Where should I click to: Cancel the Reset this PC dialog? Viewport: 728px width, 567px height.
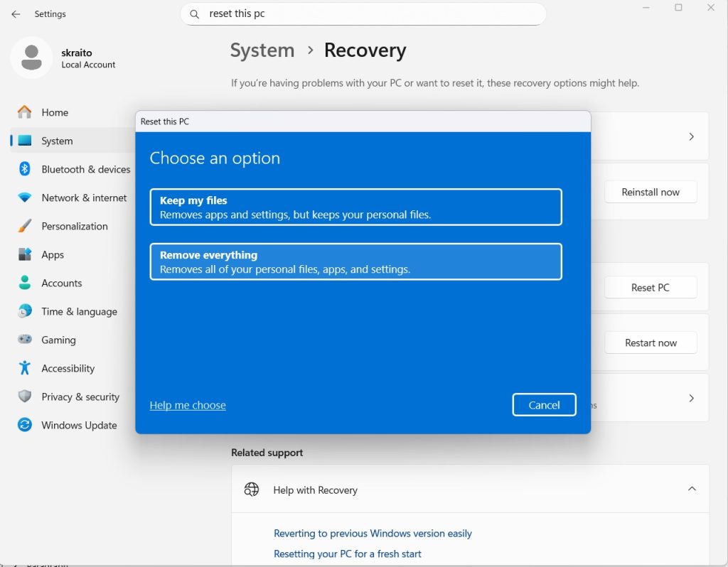point(544,404)
